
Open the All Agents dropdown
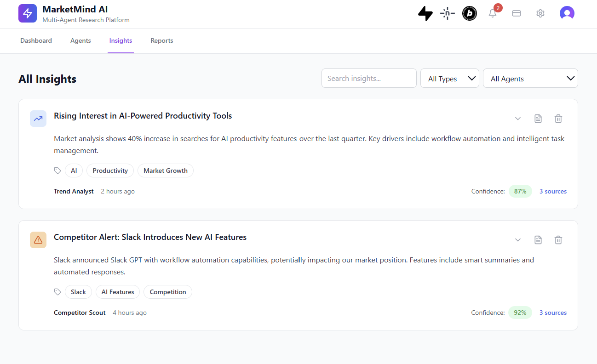click(x=530, y=79)
